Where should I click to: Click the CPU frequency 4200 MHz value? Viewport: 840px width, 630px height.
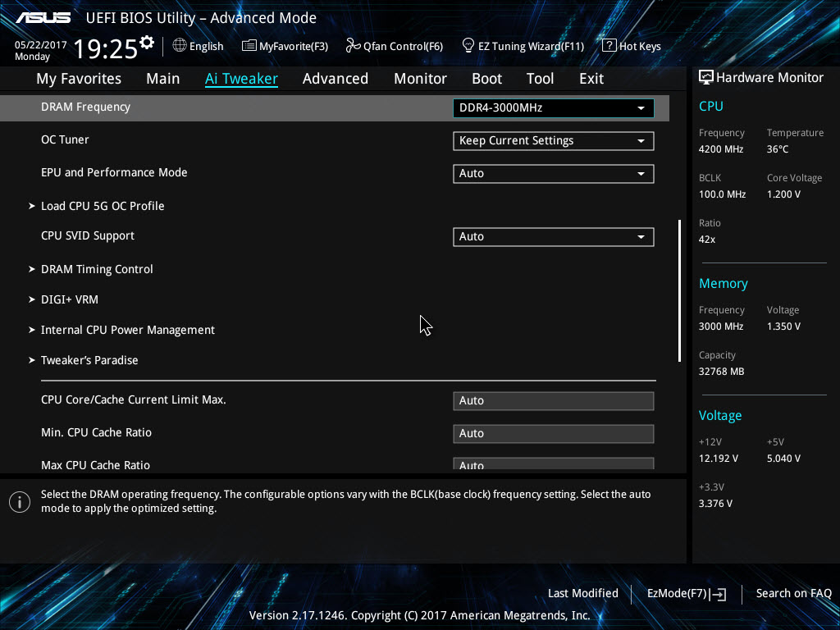(x=720, y=149)
